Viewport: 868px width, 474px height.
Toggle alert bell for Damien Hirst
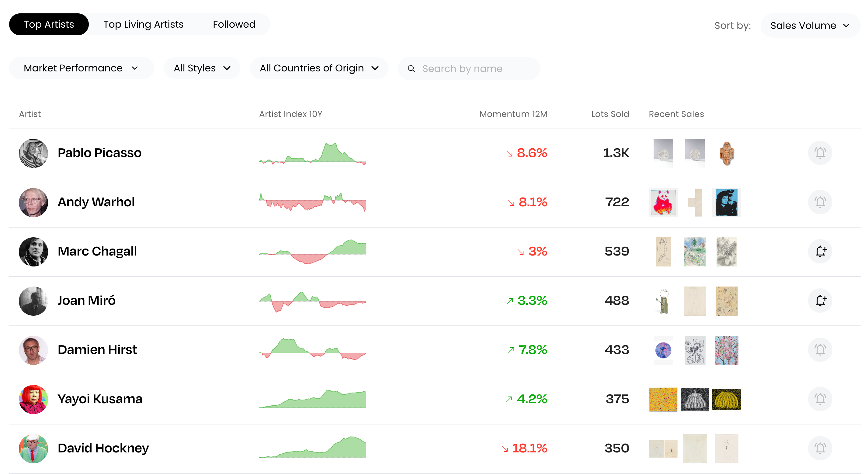pos(820,349)
